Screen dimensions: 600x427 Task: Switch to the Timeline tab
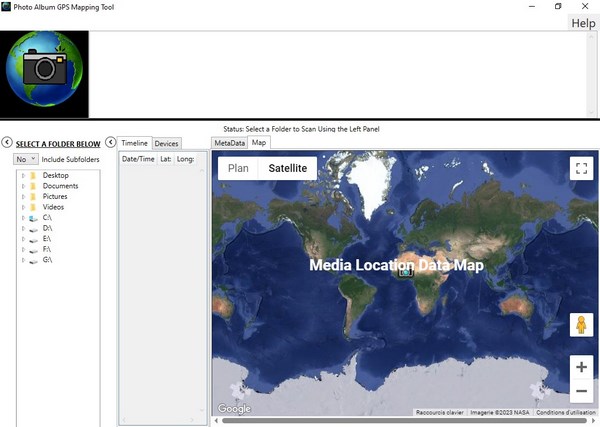click(x=134, y=143)
